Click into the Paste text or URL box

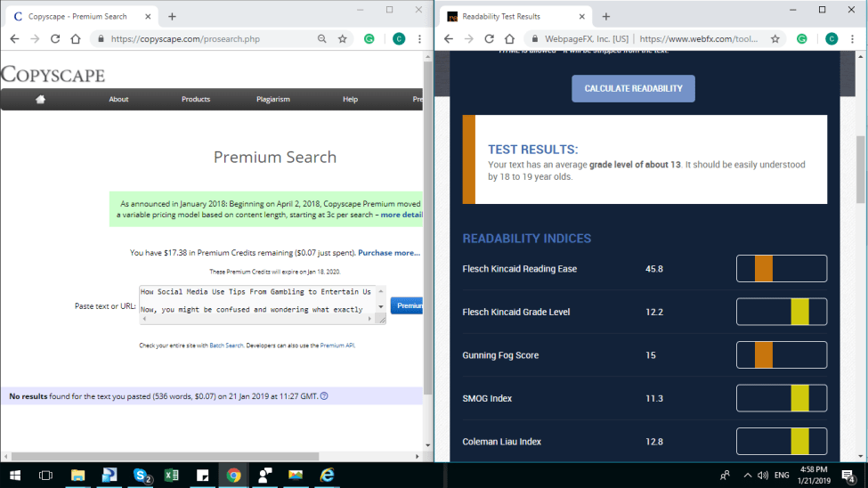click(x=257, y=301)
